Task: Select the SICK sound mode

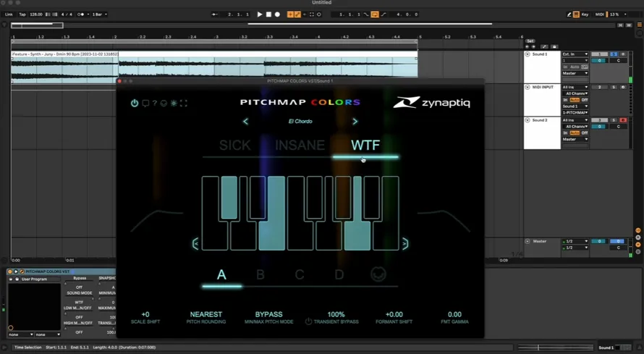Action: click(235, 145)
